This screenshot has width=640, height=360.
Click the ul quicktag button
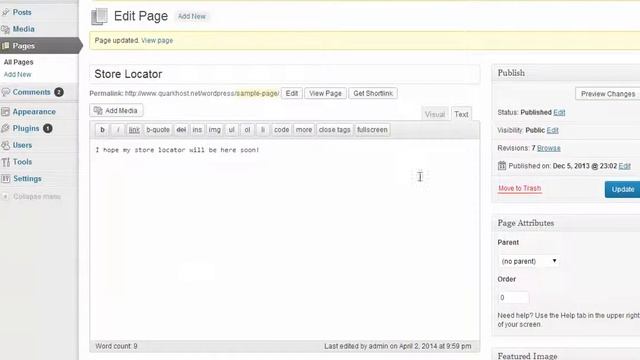coord(231,130)
